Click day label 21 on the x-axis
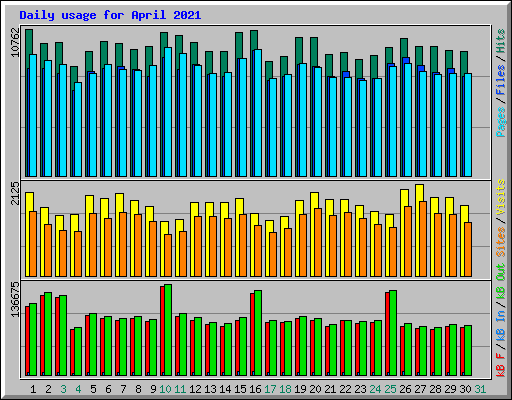 coord(330,389)
